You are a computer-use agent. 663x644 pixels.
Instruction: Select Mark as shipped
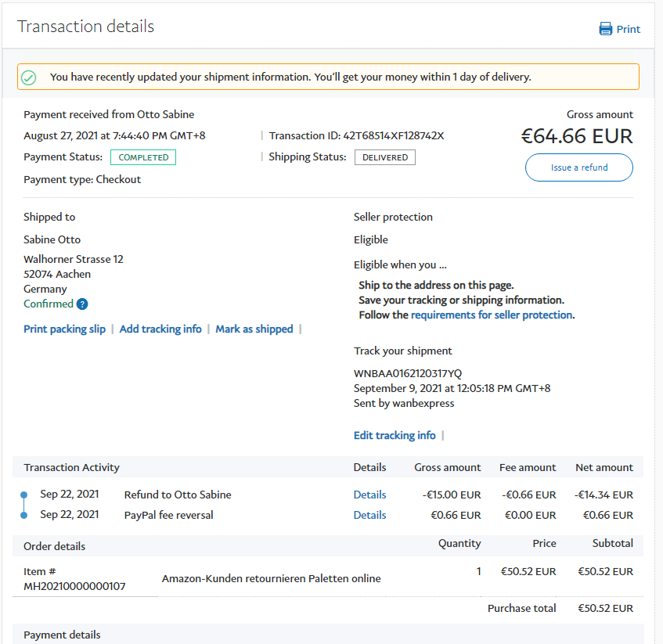[254, 329]
